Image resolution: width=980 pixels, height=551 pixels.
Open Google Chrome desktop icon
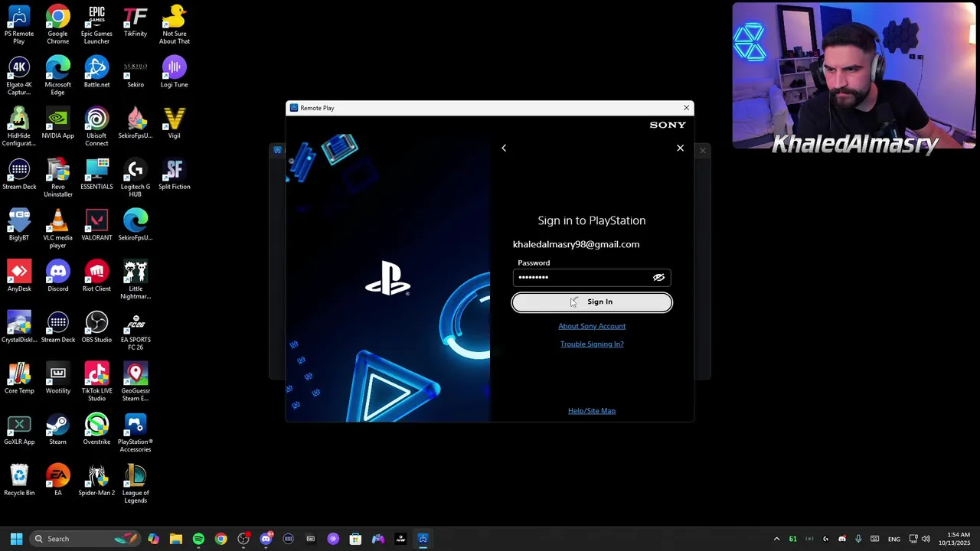point(57,24)
